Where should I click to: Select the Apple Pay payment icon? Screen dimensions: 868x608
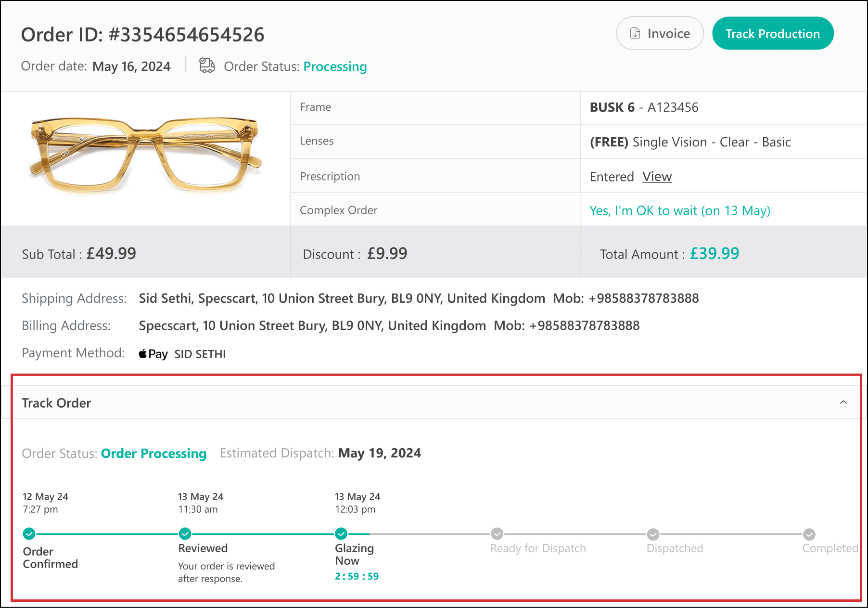tap(153, 354)
